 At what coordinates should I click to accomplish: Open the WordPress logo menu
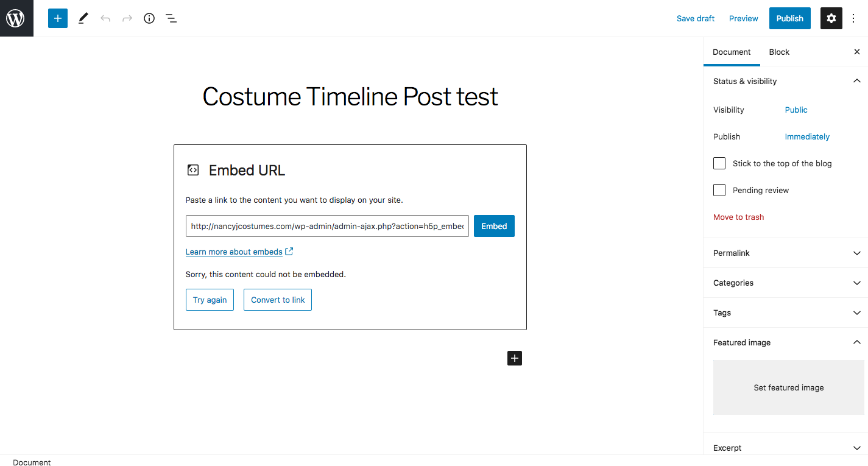tap(16, 18)
